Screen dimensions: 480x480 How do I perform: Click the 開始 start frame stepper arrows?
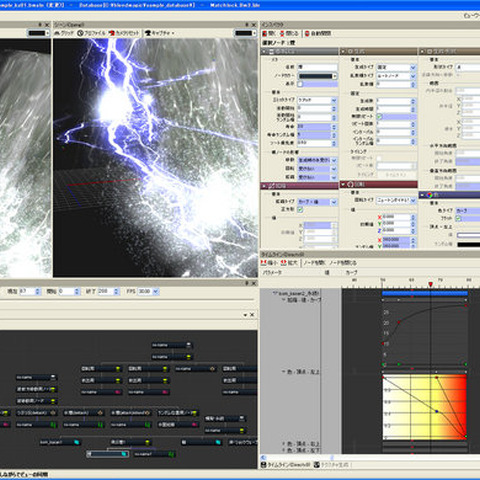tap(77, 292)
